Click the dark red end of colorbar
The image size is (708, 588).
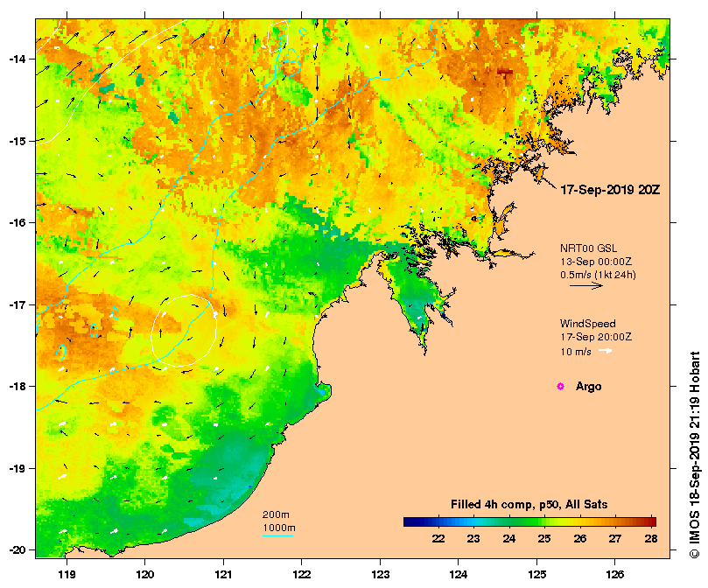pyautogui.click(x=651, y=522)
